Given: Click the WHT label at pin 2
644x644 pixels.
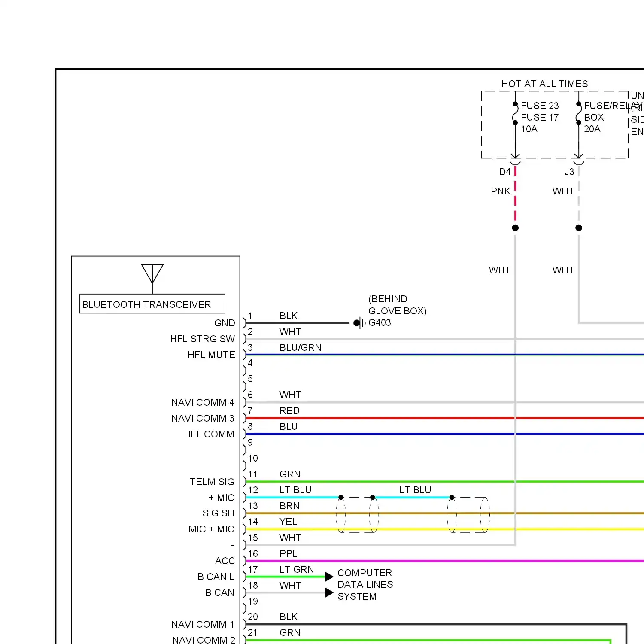Looking at the screenshot, I should coord(290,331).
